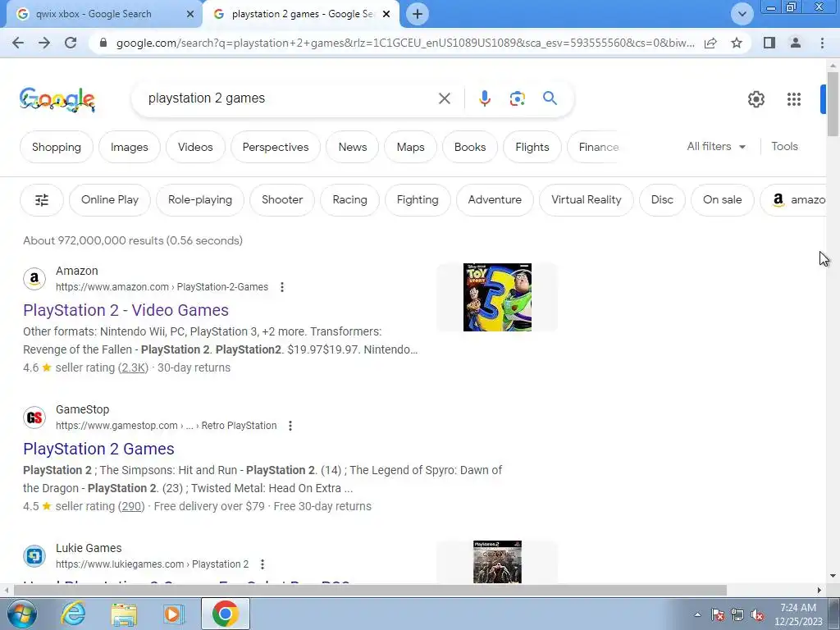Select the Videos filter
The height and width of the screenshot is (630, 840).
pos(195,147)
